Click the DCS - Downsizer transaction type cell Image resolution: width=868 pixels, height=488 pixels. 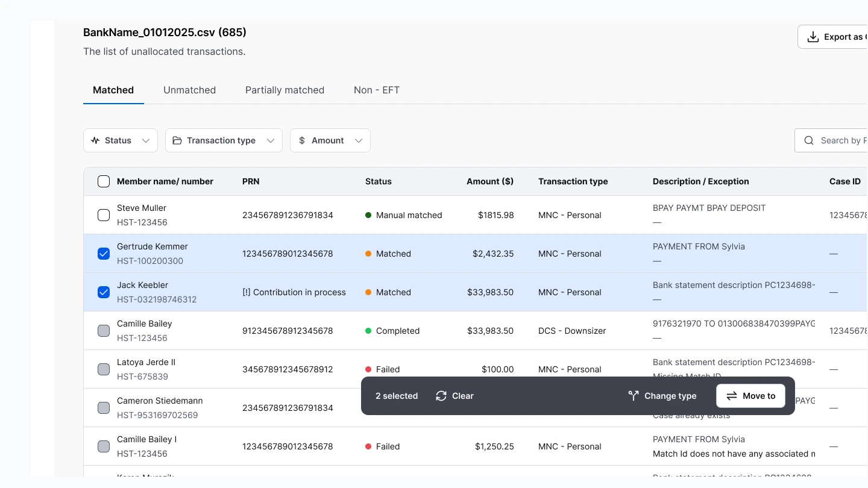tap(572, 331)
